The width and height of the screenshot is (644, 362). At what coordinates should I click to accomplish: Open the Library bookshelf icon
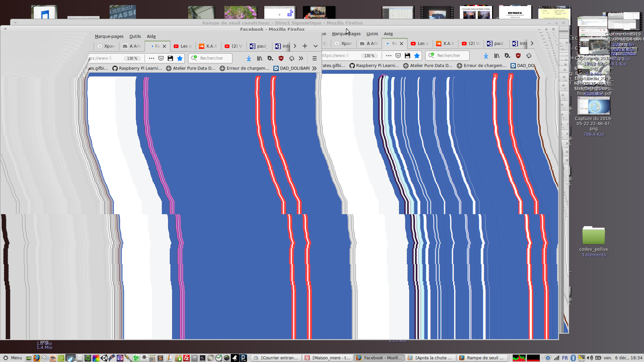point(260,58)
